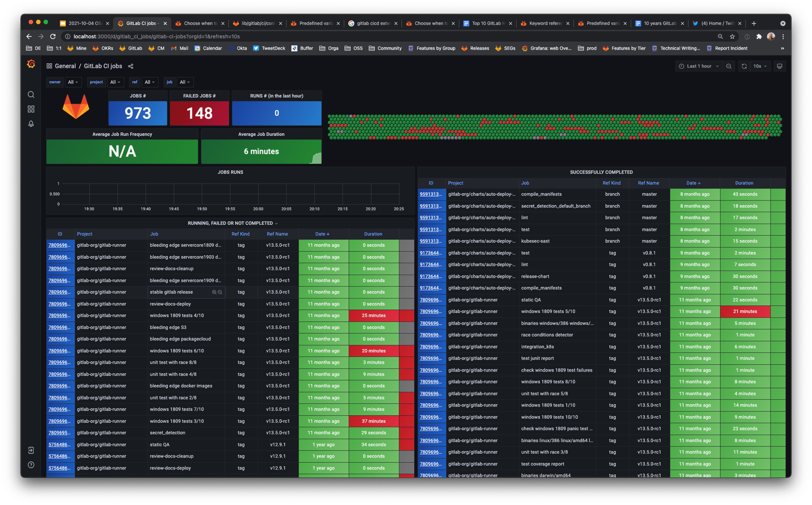Sort Successfully Completed table by Job column
Screen dimensions: 812x505
coord(525,183)
